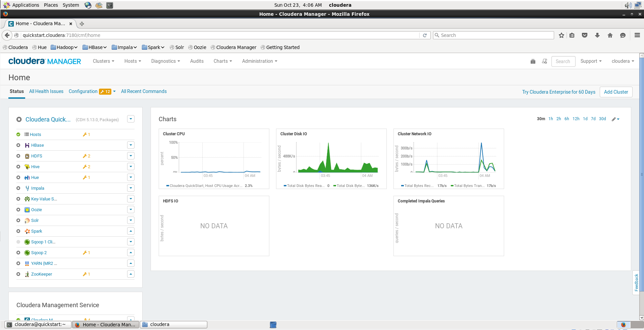
Task: Bookmark this page with star icon
Action: [561, 35]
